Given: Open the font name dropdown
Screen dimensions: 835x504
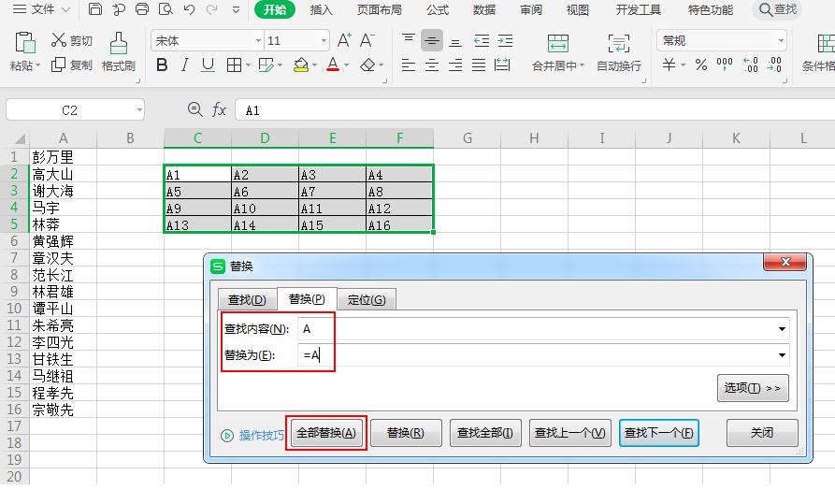Looking at the screenshot, I should (x=259, y=41).
